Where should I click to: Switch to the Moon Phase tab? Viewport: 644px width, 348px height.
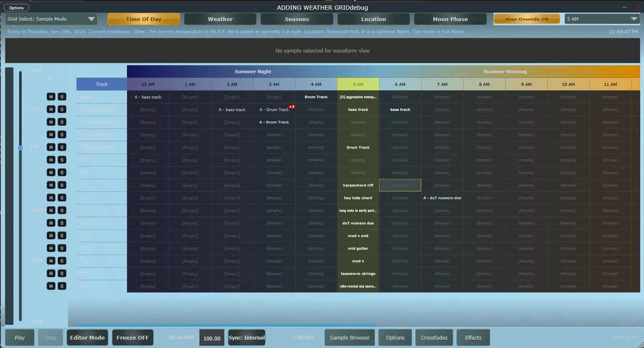(450, 19)
